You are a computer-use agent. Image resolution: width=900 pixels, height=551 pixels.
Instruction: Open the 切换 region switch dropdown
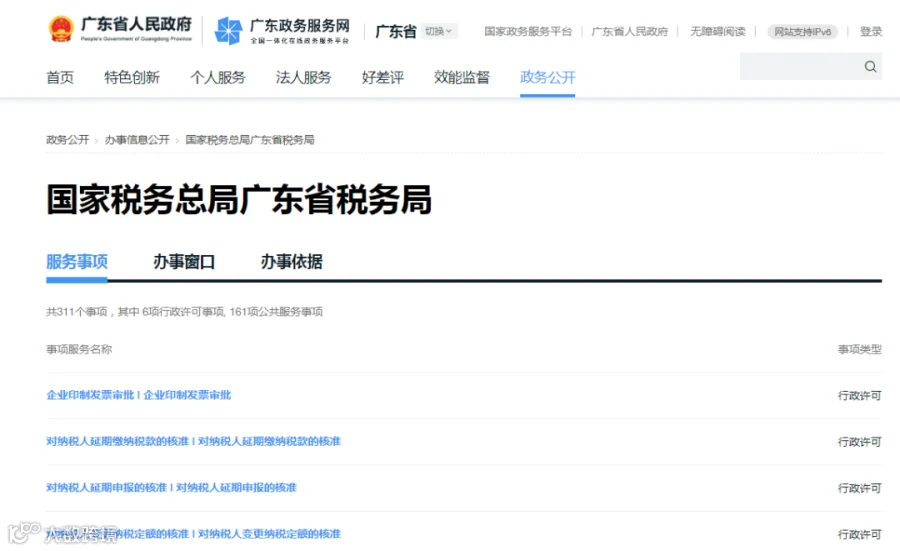tap(439, 31)
